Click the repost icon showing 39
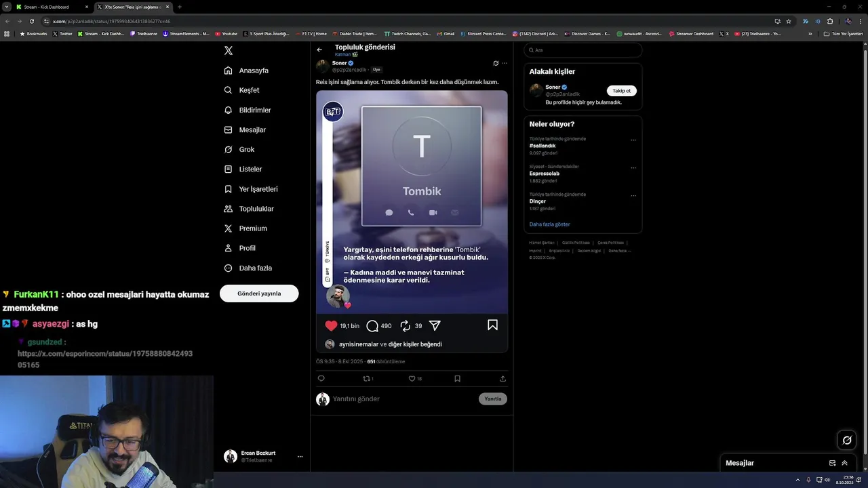 pyautogui.click(x=406, y=326)
